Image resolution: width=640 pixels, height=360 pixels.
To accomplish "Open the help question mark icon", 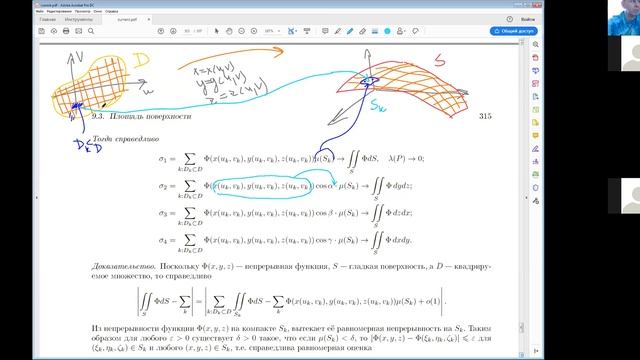I will [x=509, y=19].
